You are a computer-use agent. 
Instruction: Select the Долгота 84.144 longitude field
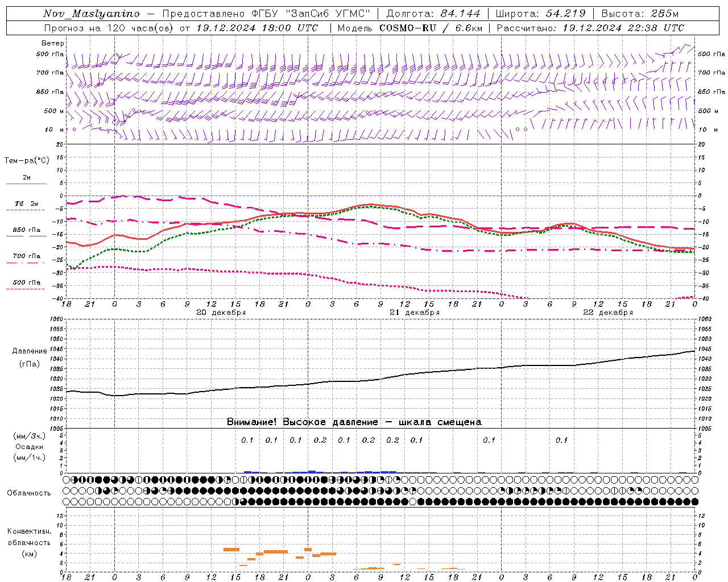coord(433,14)
